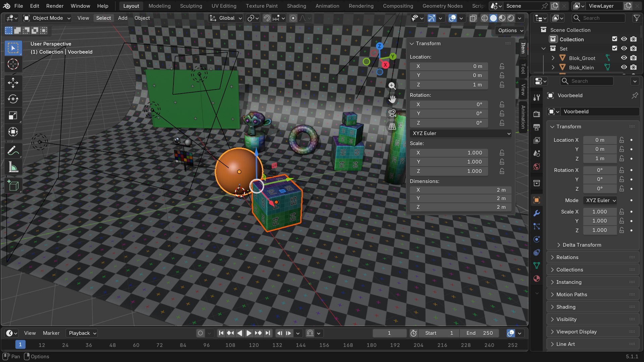Toggle snapping magnet

tap(267, 18)
